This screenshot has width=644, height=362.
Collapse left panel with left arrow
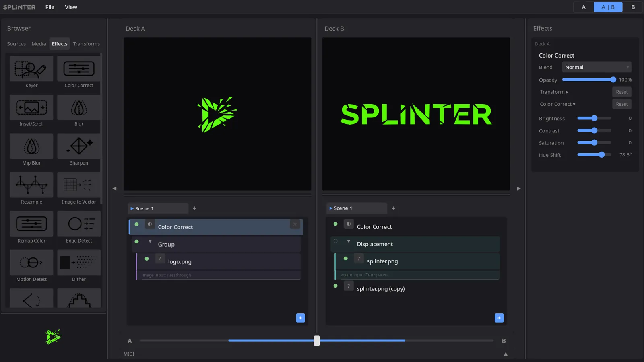pyautogui.click(x=114, y=188)
